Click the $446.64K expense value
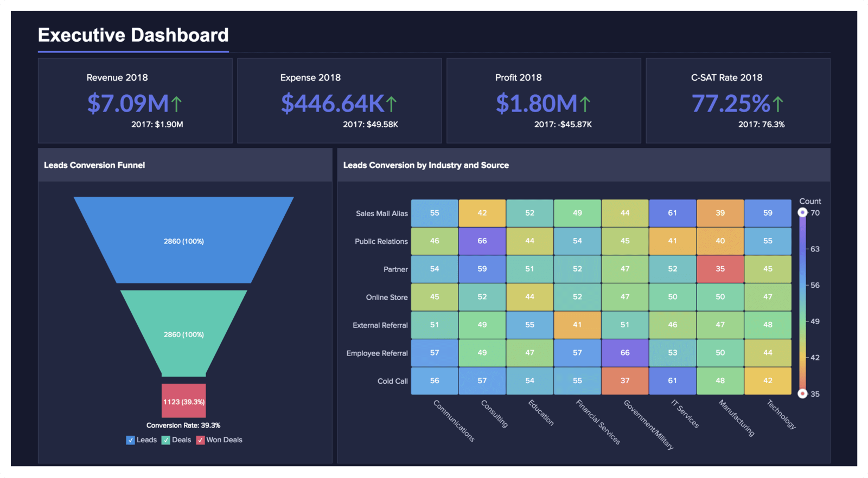This screenshot has width=868, height=478. click(333, 104)
